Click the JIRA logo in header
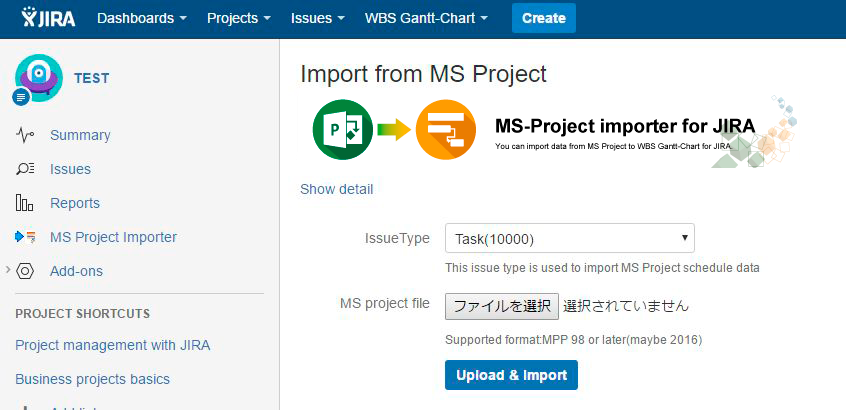This screenshot has height=410, width=846. tap(49, 18)
